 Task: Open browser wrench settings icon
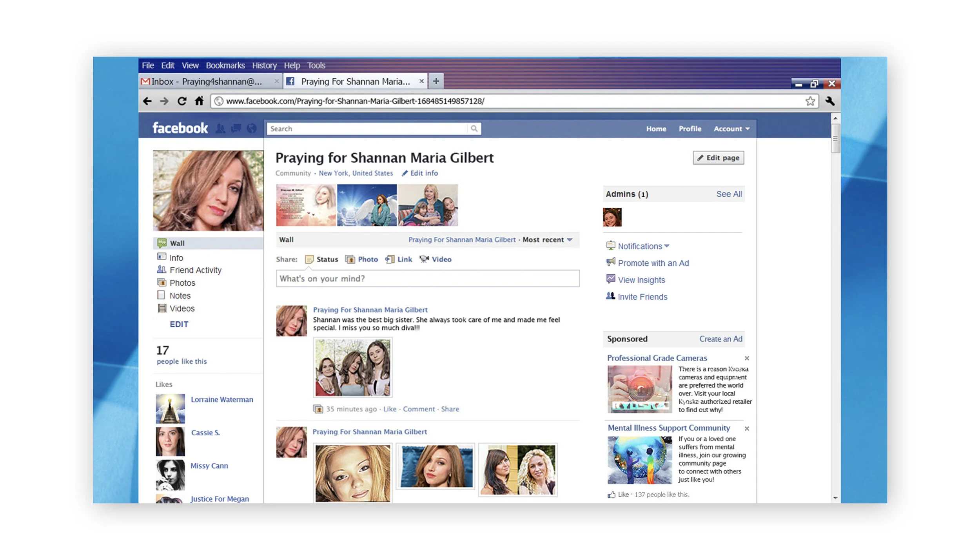pyautogui.click(x=830, y=101)
